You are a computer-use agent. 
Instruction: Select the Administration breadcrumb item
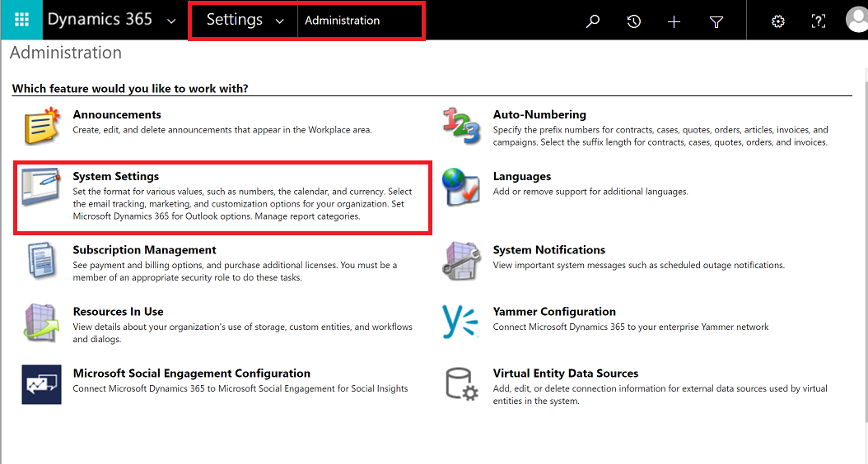pyautogui.click(x=342, y=21)
